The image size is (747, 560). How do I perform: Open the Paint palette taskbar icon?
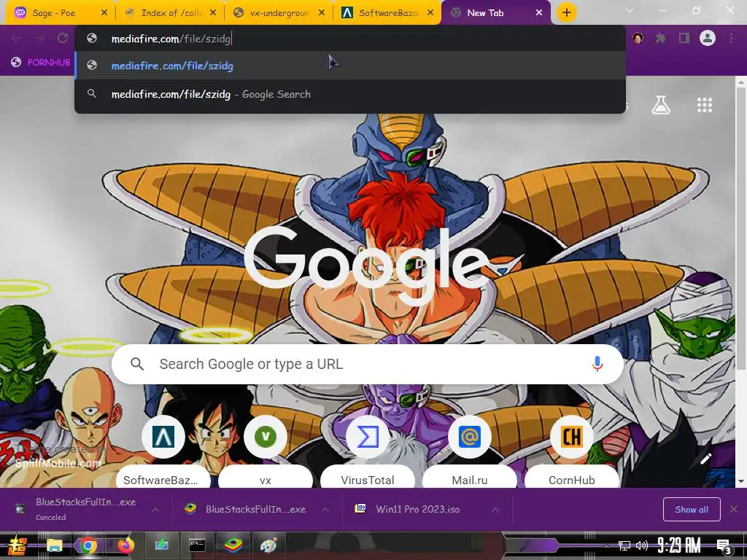pos(268,545)
